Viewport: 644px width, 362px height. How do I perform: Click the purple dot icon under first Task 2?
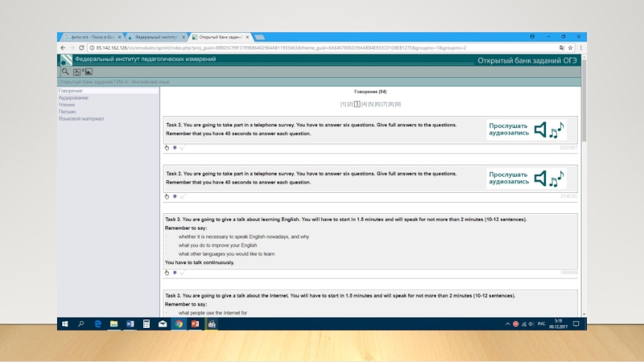(x=175, y=147)
